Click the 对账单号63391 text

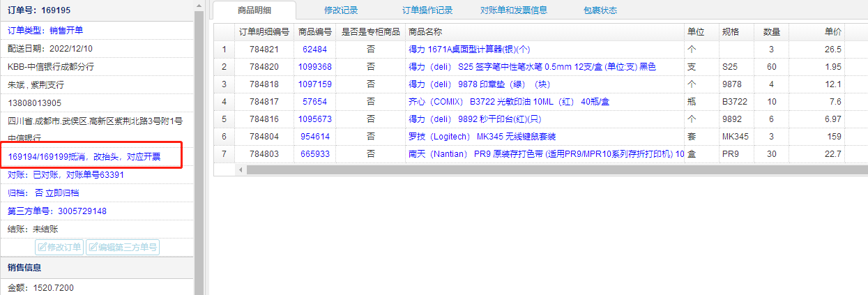tap(96, 174)
